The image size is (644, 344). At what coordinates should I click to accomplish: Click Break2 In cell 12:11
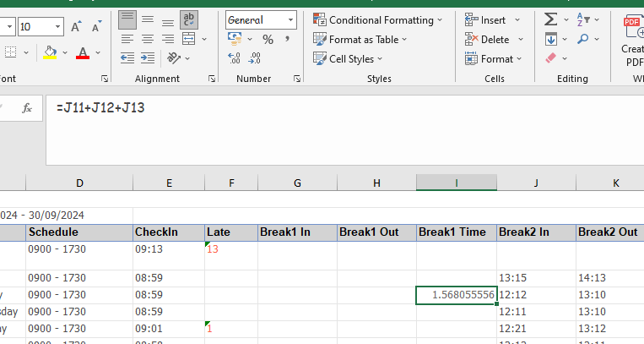pyautogui.click(x=536, y=312)
